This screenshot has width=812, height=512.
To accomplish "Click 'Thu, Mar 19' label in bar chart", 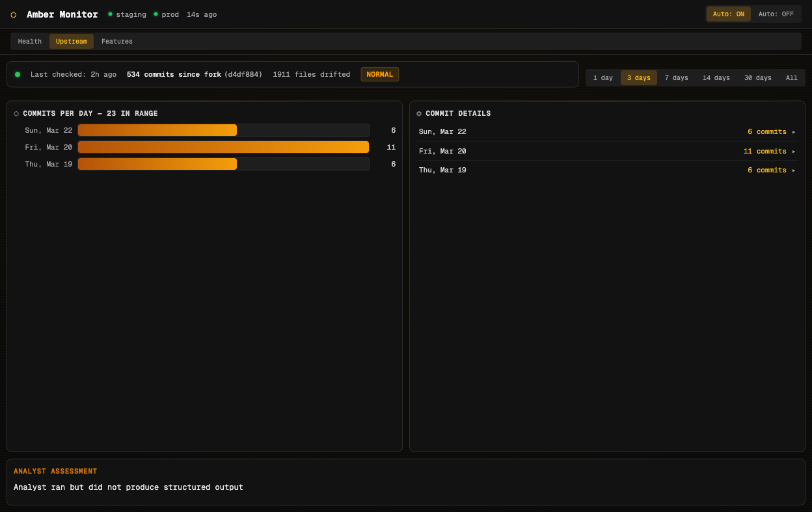I will point(49,164).
